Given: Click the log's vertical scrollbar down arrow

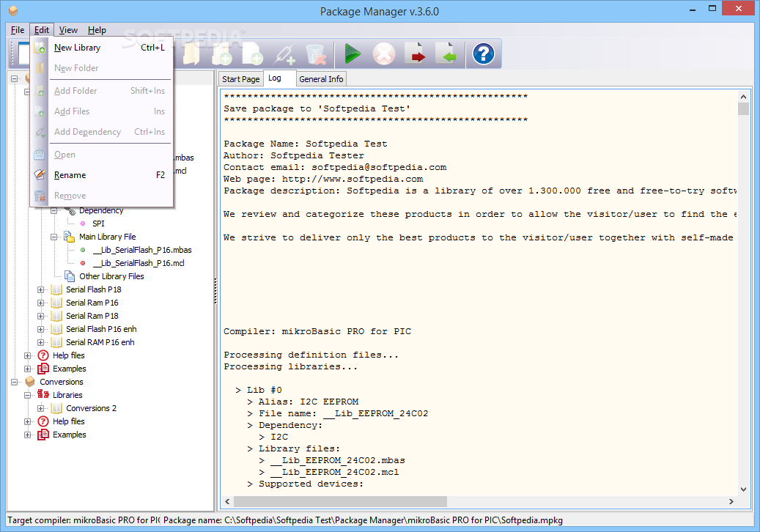Looking at the screenshot, I should point(743,489).
